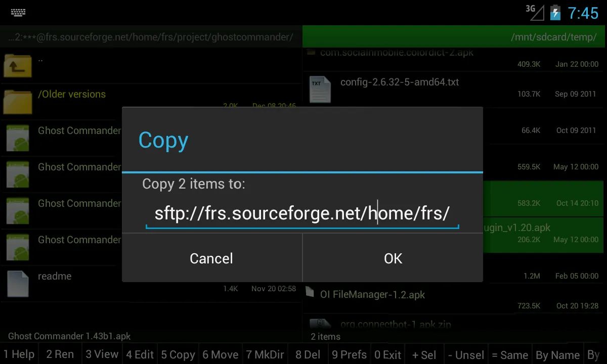Open the parent folder up-arrow icon
Image resolution: width=607 pixels, height=364 pixels.
(x=18, y=65)
